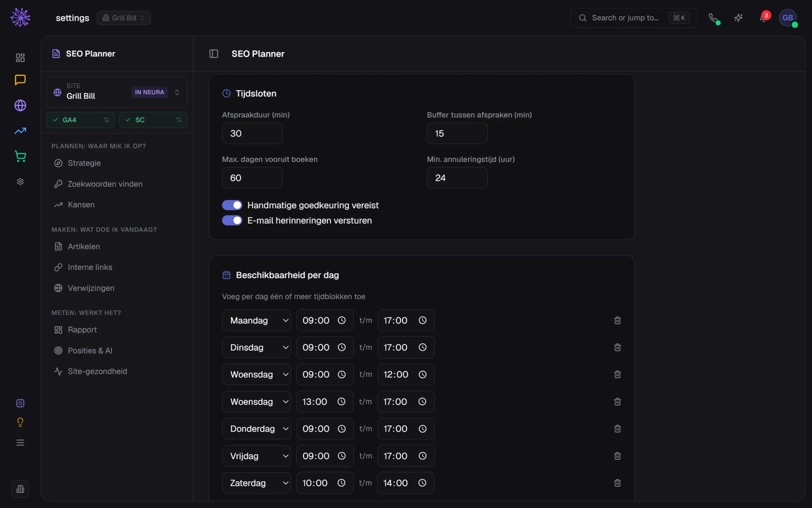Toggle E-mail herinneringen versturen switch
The height and width of the screenshot is (508, 812).
pyautogui.click(x=232, y=221)
